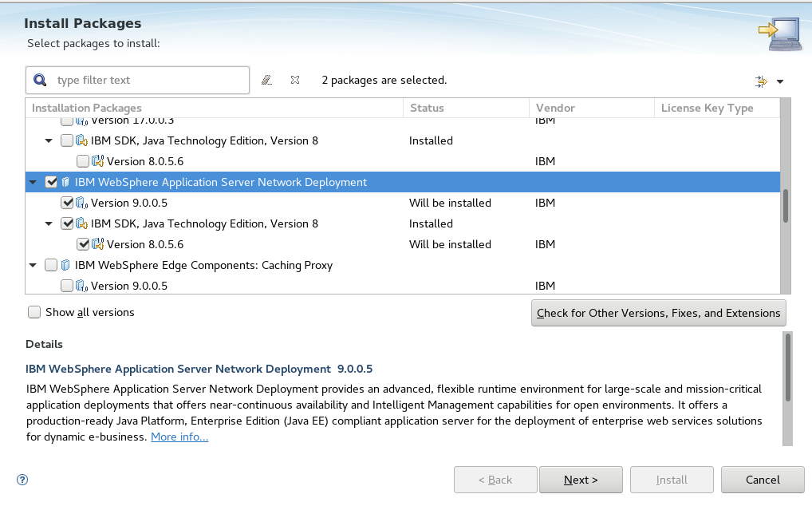
Task: Click the Details pane vertical scrollbar
Action: [x=787, y=389]
